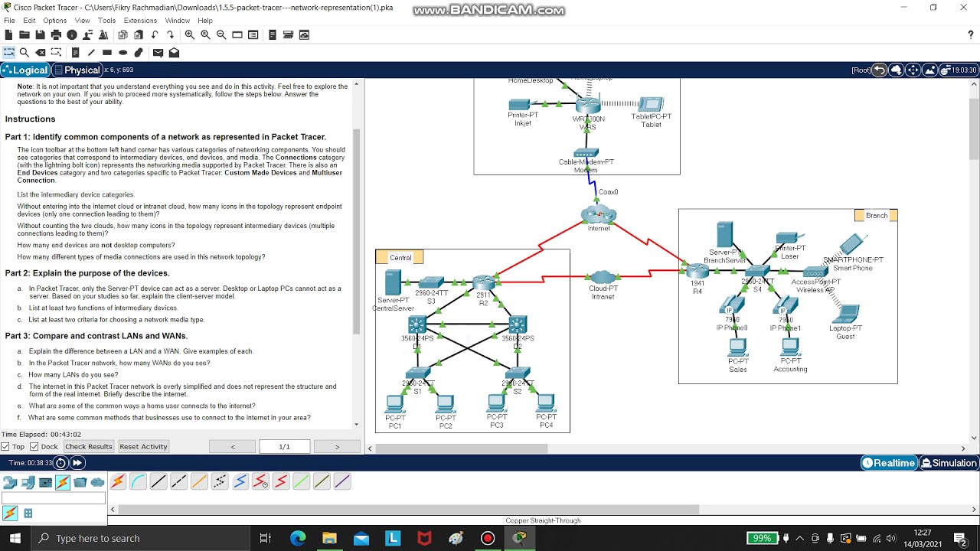The width and height of the screenshot is (980, 551).
Task: Toggle the Dock checkbox
Action: (34, 446)
